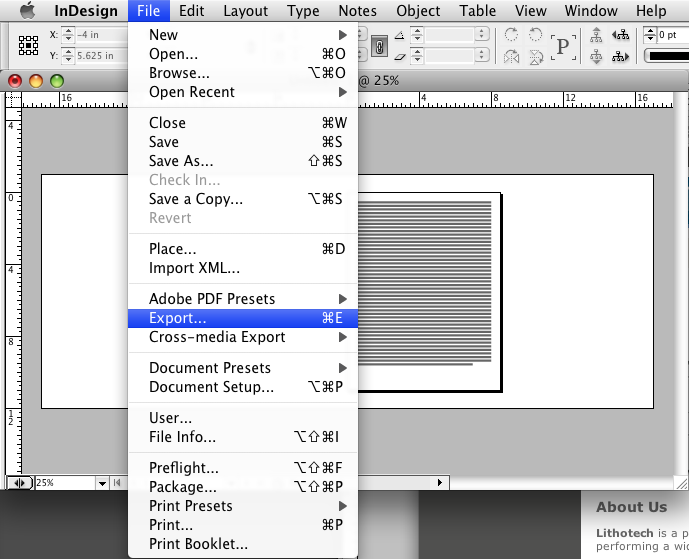Click the 25% zoom input field
Viewport: 689px width, 559px height.
tap(65, 483)
